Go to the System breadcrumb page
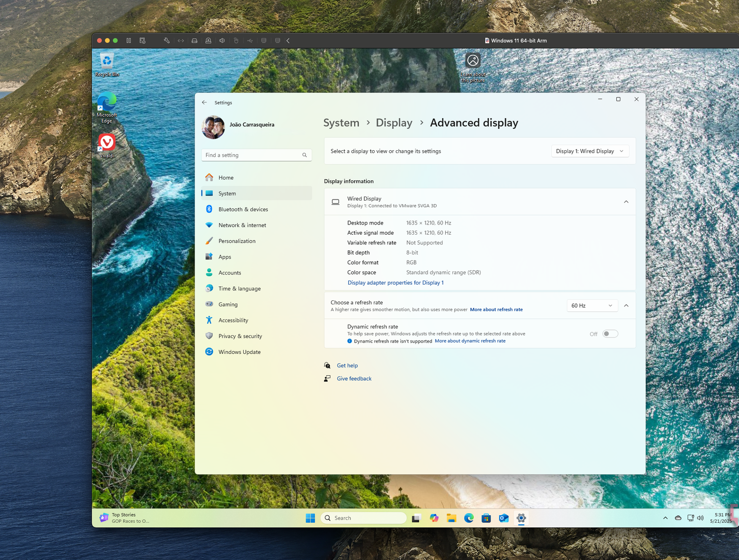Screen dimensions: 739x560 click(x=341, y=123)
